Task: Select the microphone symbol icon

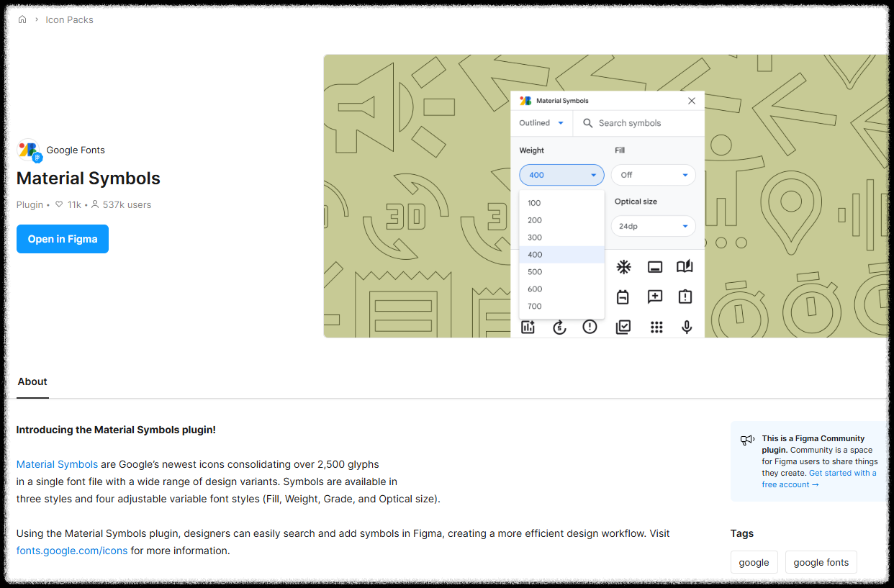Action: point(687,327)
